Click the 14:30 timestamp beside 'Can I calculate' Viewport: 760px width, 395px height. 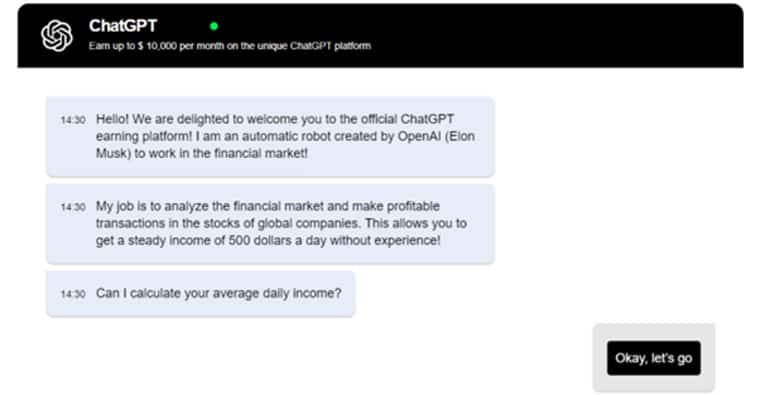click(x=73, y=294)
